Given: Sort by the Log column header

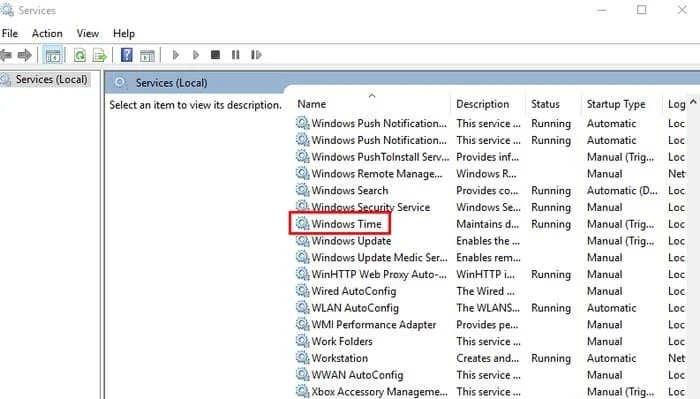Looking at the screenshot, I should click(676, 104).
